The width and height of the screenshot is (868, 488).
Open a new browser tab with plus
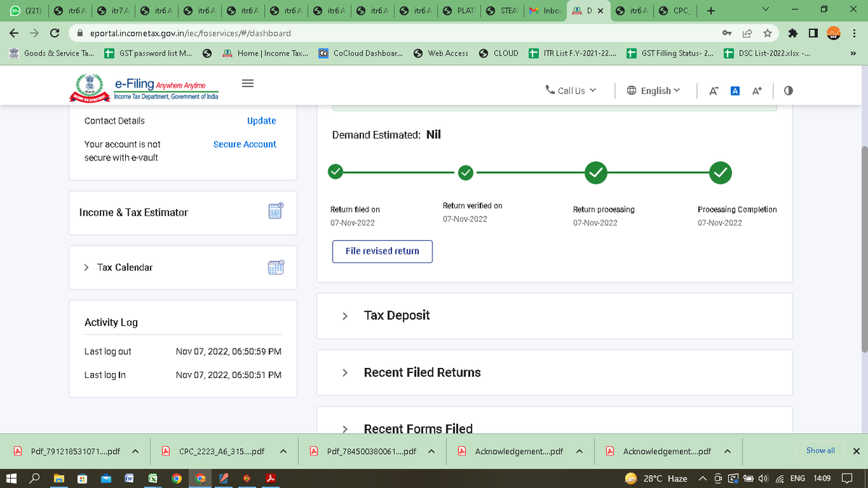tap(711, 11)
